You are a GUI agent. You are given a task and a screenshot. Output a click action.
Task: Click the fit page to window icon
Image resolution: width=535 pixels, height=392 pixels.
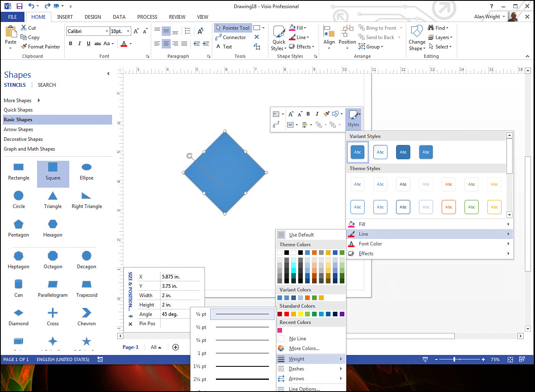[x=510, y=359]
